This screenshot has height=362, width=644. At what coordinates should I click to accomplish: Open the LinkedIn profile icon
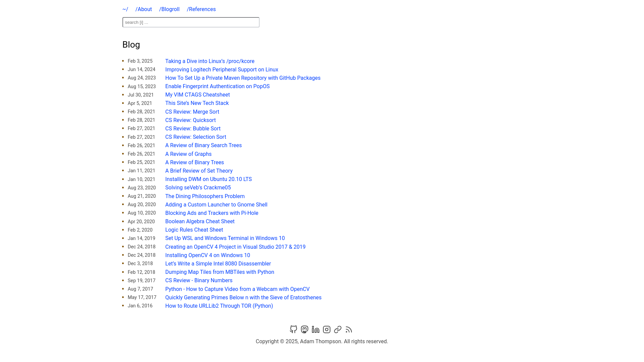click(x=316, y=329)
